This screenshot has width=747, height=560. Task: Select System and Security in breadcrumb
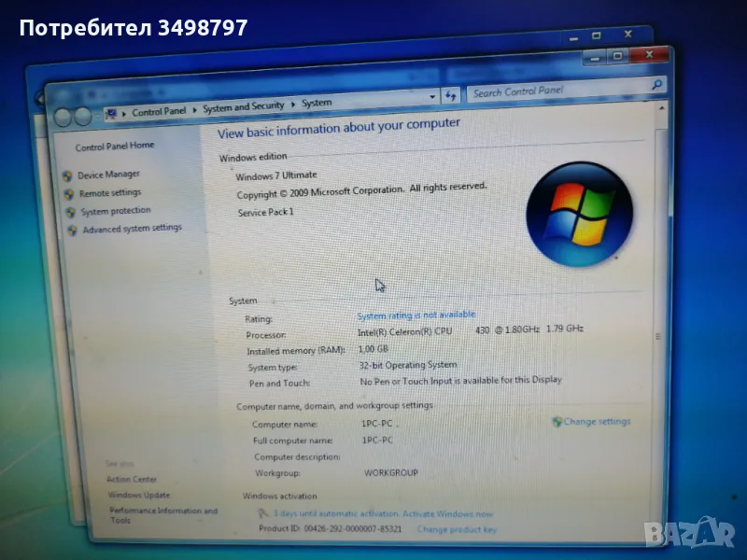pyautogui.click(x=244, y=107)
